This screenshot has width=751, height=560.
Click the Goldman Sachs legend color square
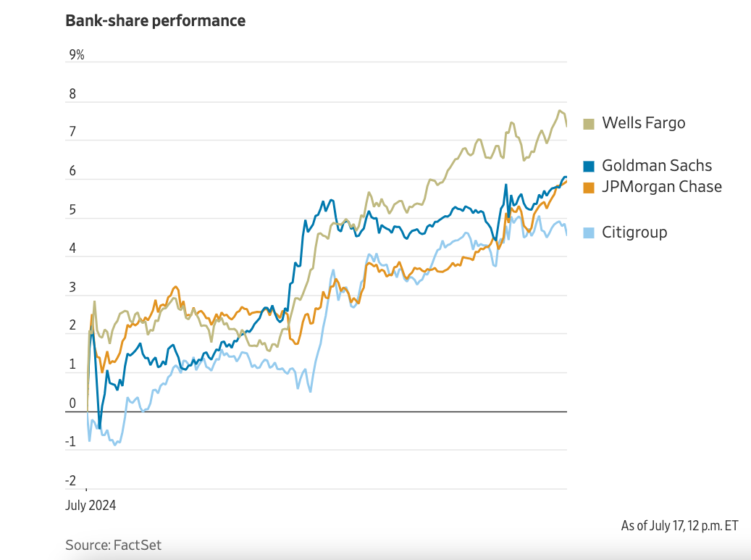(x=589, y=166)
